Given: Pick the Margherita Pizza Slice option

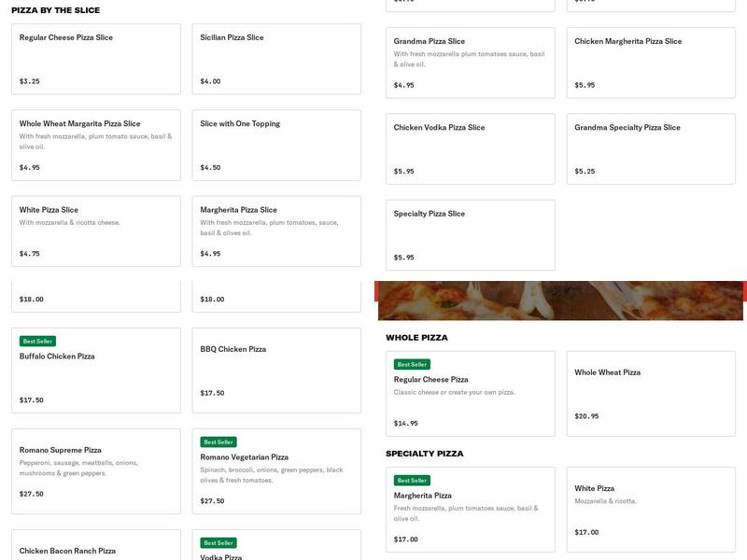Looking at the screenshot, I should [275, 231].
